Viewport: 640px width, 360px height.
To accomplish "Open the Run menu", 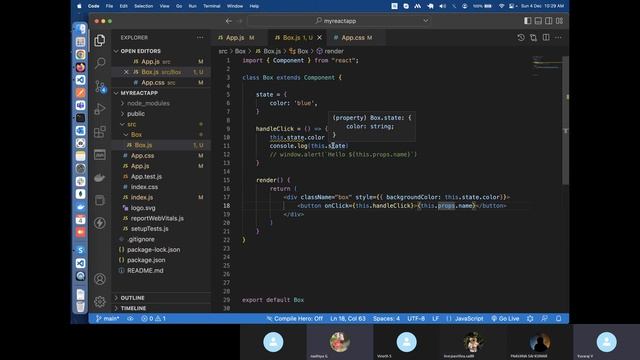I will [192, 6].
